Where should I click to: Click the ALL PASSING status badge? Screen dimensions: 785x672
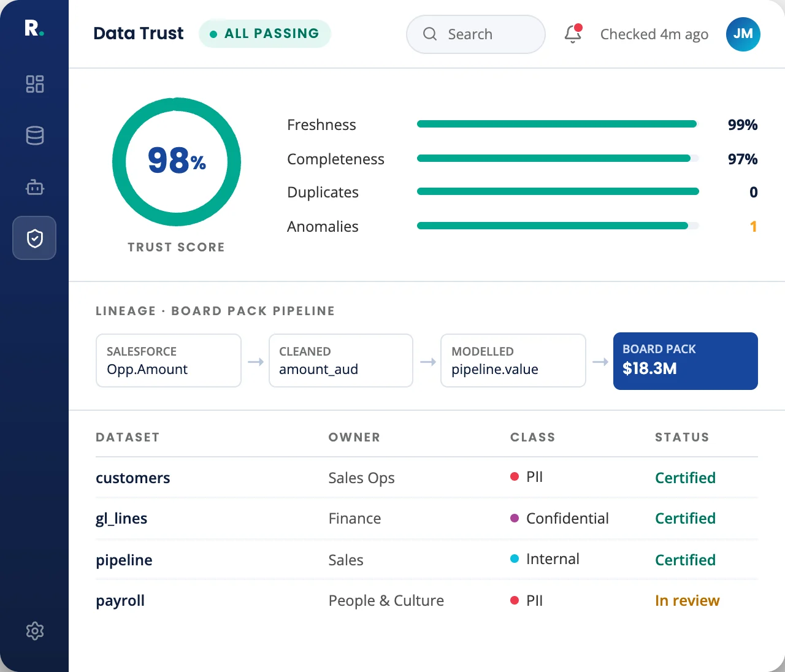pyautogui.click(x=265, y=34)
